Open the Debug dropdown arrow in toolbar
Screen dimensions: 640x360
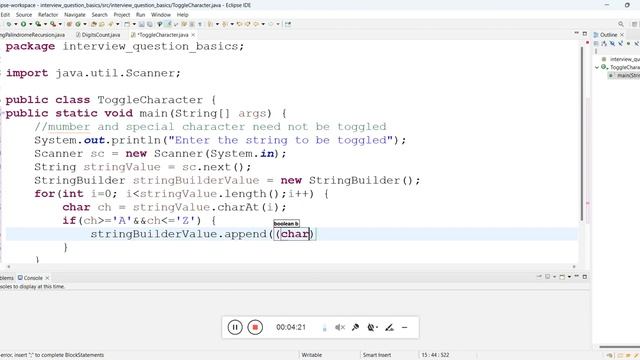pyautogui.click(x=16, y=24)
